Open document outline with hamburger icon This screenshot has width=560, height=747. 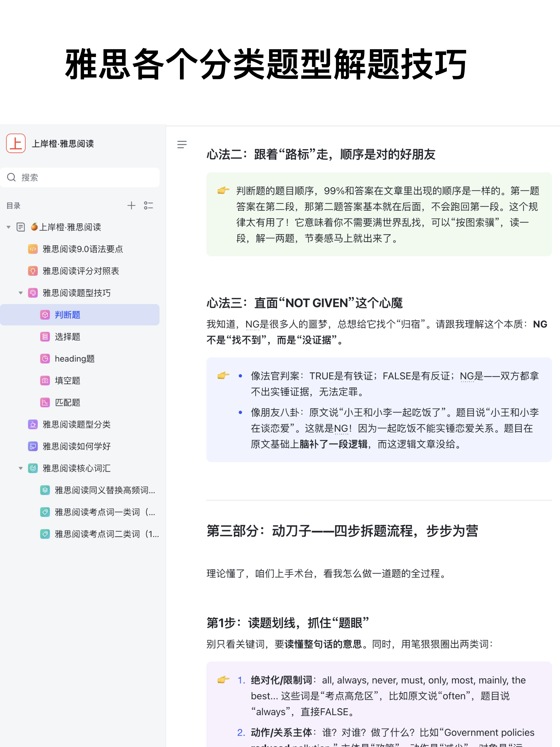coord(182,144)
